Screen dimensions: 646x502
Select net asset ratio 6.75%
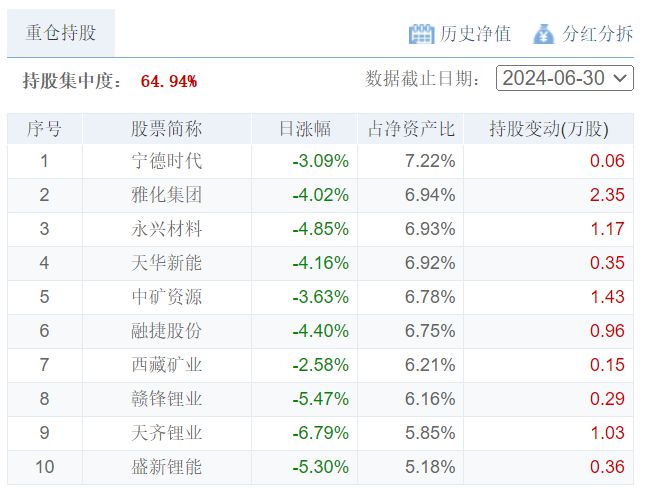click(430, 331)
